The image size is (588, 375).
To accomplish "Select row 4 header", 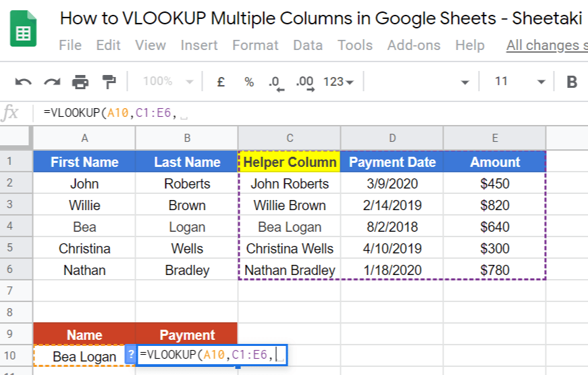I will point(16,226).
